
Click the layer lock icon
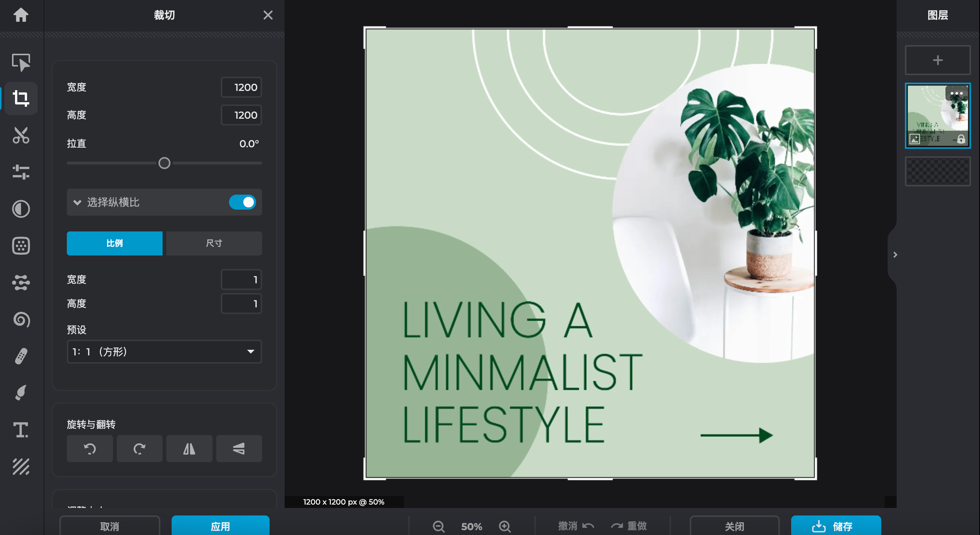point(961,139)
